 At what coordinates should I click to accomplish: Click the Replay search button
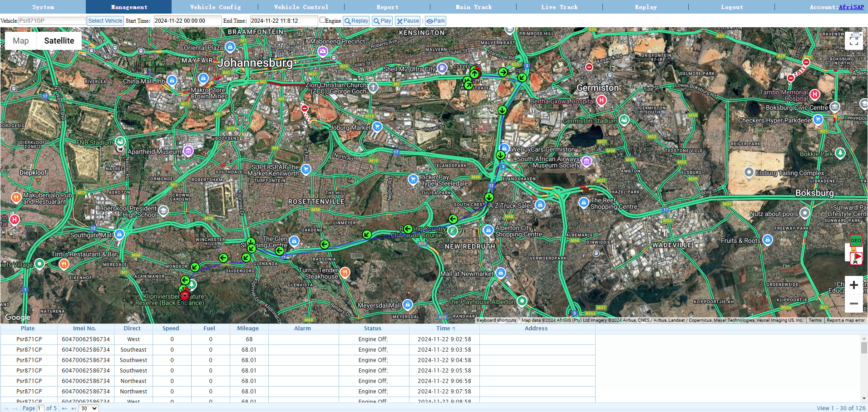356,21
